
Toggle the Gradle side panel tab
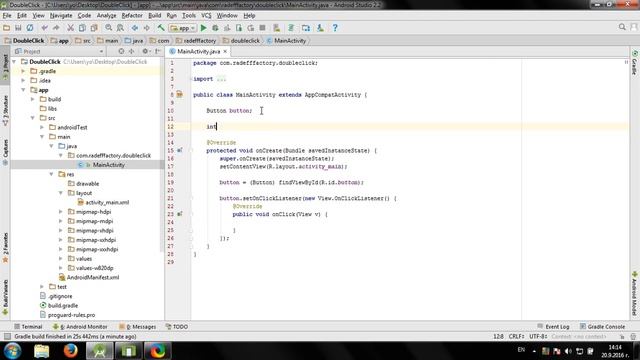tap(635, 63)
